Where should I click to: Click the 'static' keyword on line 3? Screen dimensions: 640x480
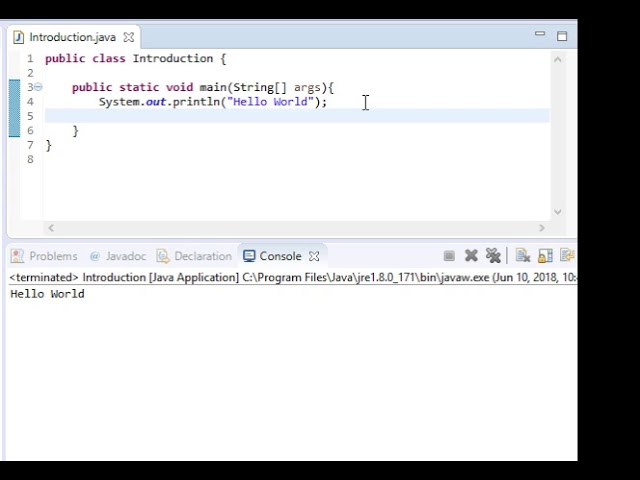coord(139,87)
